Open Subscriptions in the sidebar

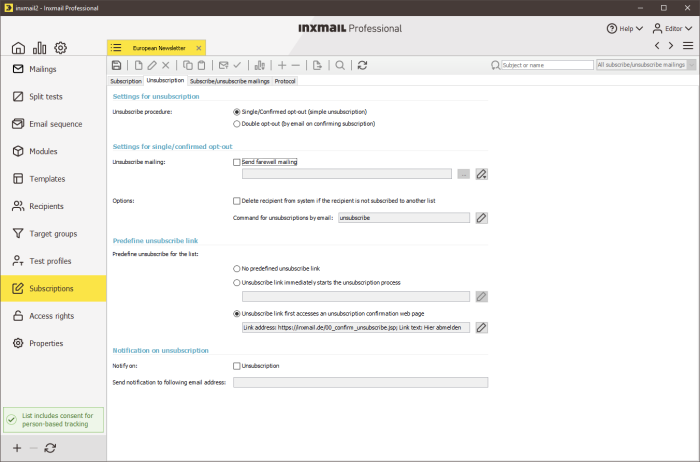coord(54,288)
